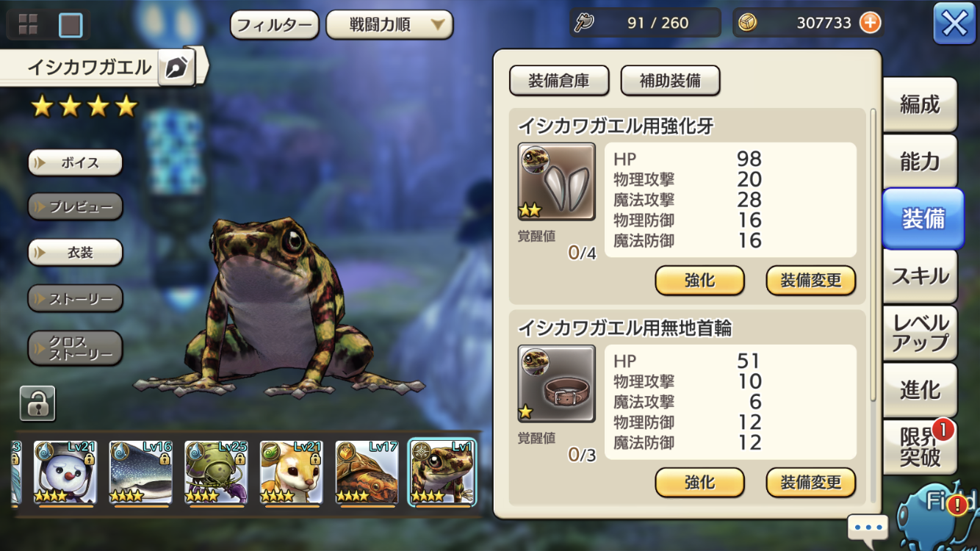This screenshot has width=980, height=551.
Task: Toggle the character lock padlock icon
Action: (x=37, y=403)
